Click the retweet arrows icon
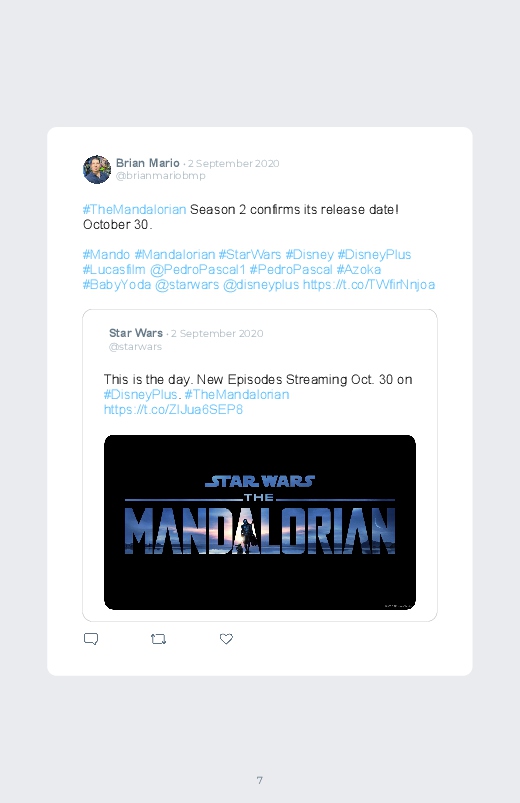Screen dimensions: 520x803 [158, 639]
